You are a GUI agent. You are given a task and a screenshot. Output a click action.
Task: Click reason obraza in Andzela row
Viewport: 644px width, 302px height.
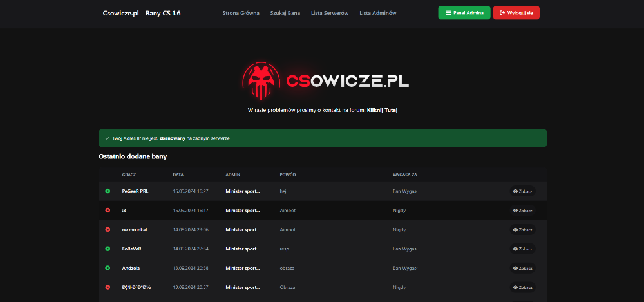(x=287, y=269)
